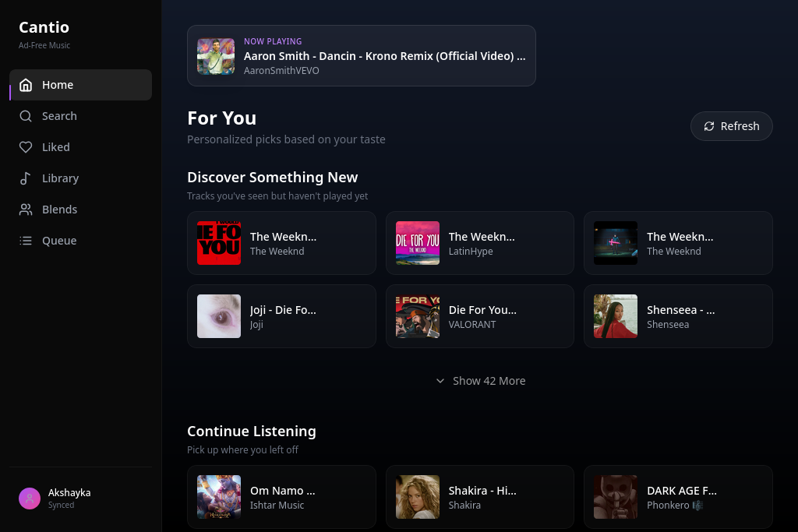The height and width of the screenshot is (532, 798).
Task: Click the Continue Listening heading
Action: (x=252, y=432)
